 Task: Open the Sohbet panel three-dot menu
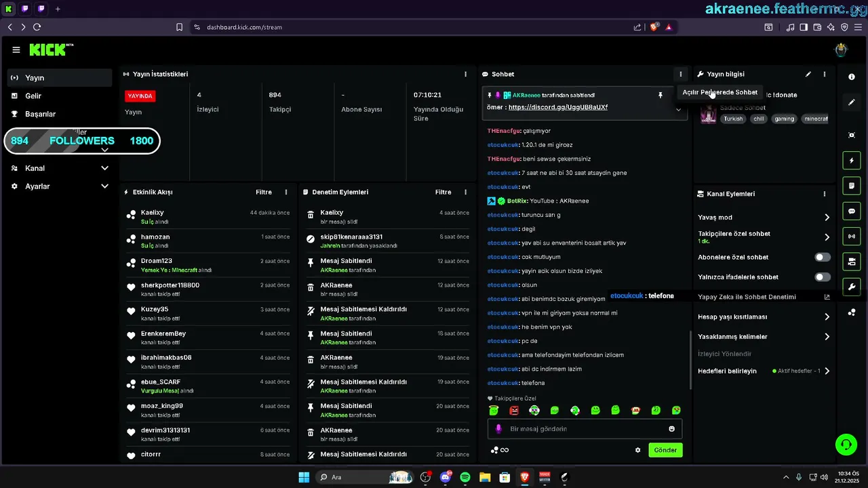tap(680, 74)
